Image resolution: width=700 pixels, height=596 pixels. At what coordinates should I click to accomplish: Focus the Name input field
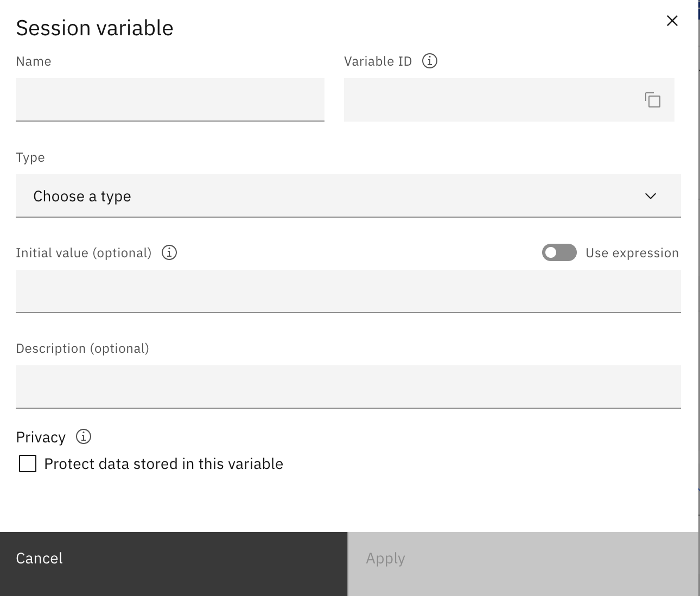point(170,99)
